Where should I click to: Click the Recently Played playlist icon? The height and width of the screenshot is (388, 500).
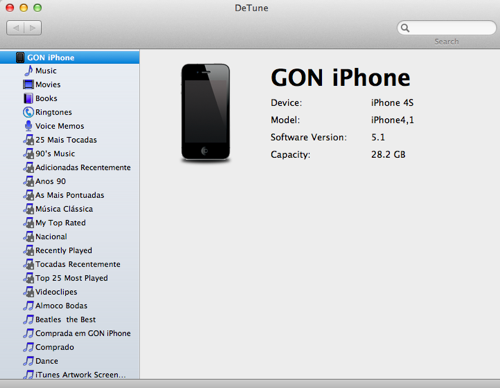coord(29,250)
